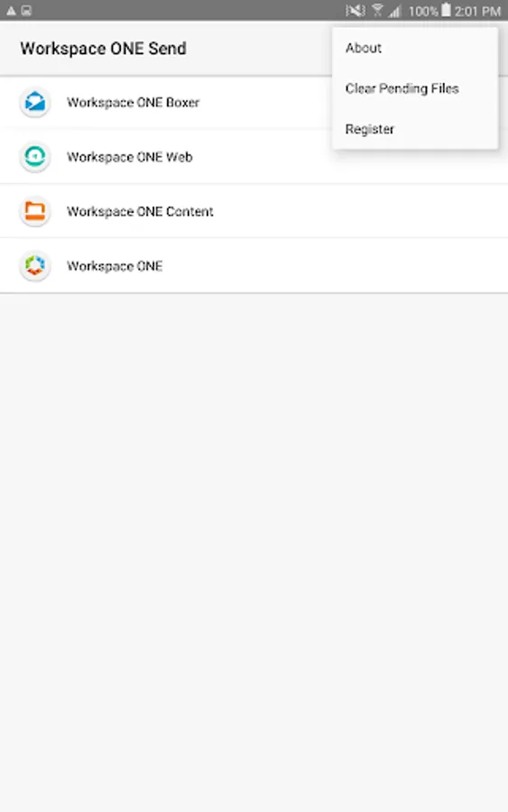Screen dimensions: 508x812
Task: Tap the Workspace ONE Boxer mail icon
Action: 34,102
